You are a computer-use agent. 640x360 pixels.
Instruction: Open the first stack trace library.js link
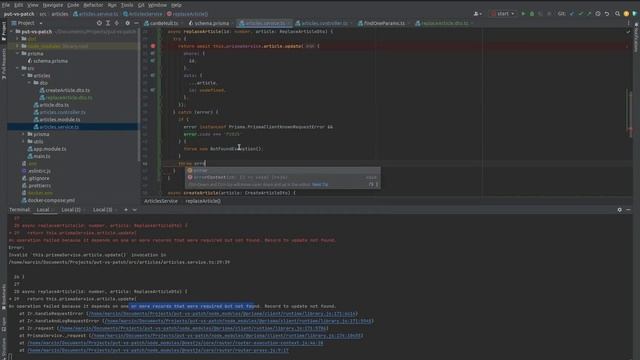pyautogui.click(x=222, y=313)
